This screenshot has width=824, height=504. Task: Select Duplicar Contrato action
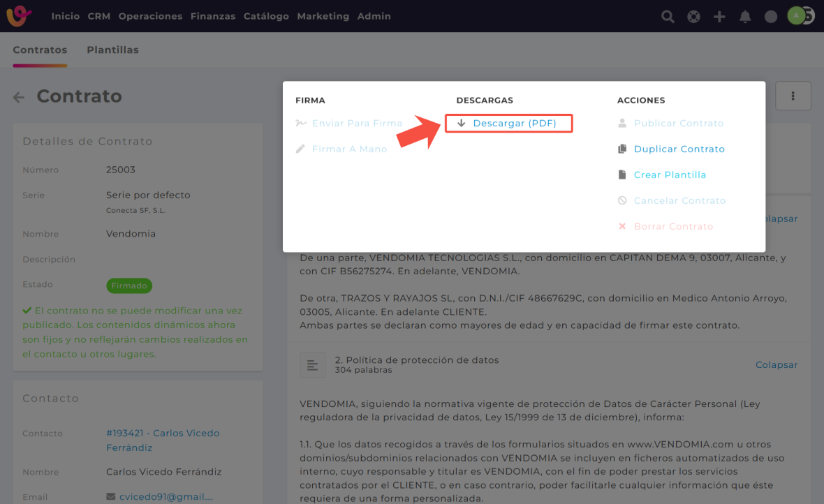pyautogui.click(x=679, y=149)
